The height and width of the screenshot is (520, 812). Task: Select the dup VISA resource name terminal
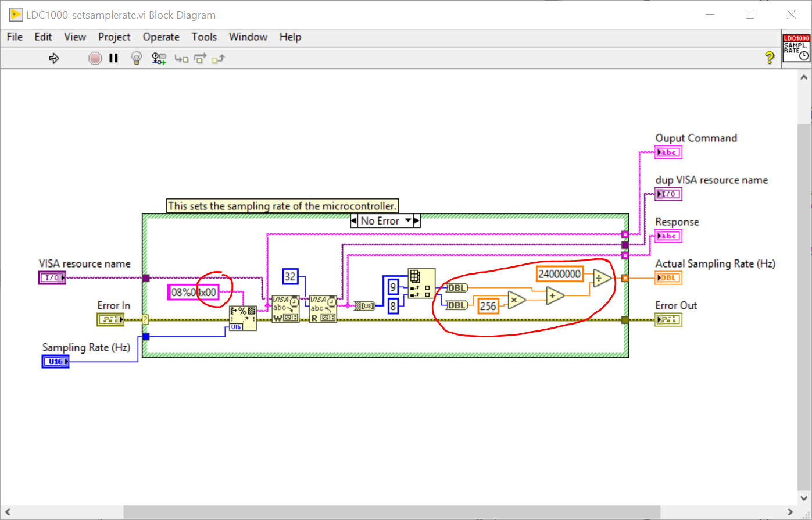tap(668, 194)
